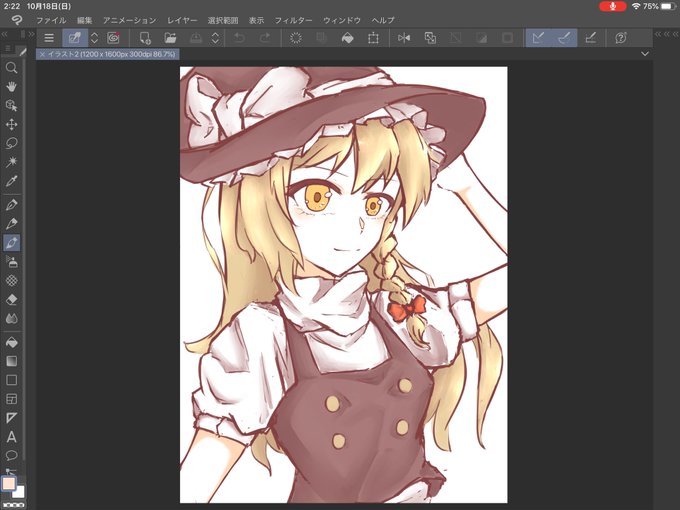The width and height of the screenshot is (680, 510).
Task: Click the Open file folder icon
Action: (x=170, y=38)
